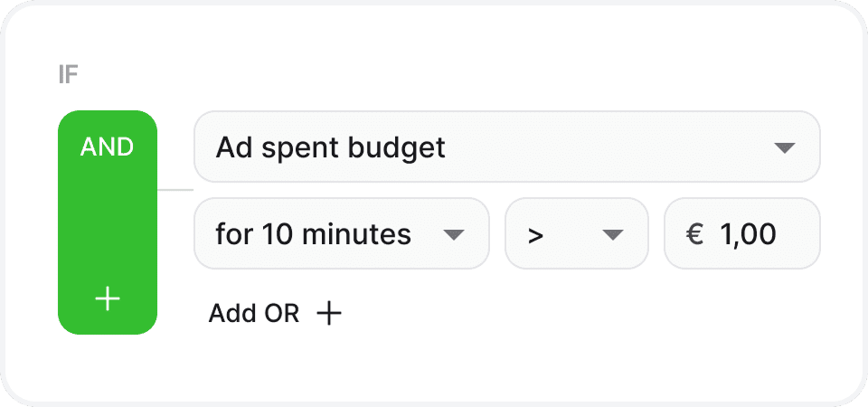Expand the for 10 minutes time window dropdown
This screenshot has width=868, height=407.
342,234
